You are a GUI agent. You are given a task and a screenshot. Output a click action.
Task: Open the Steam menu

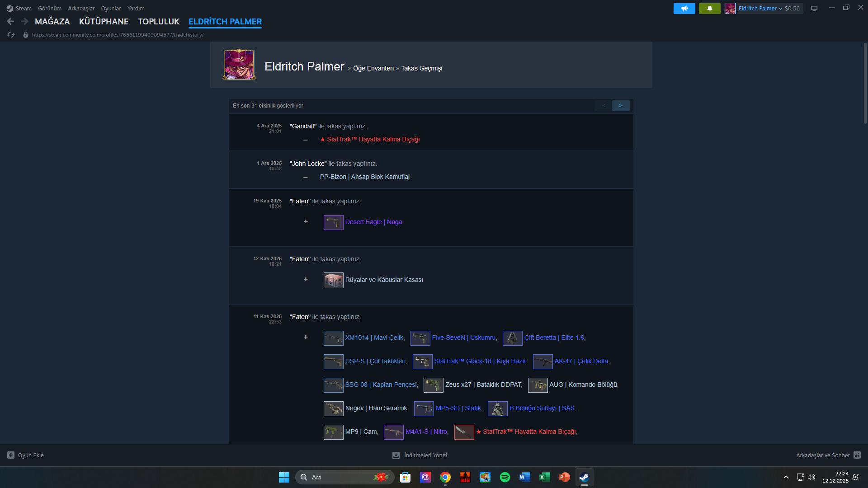(x=24, y=9)
